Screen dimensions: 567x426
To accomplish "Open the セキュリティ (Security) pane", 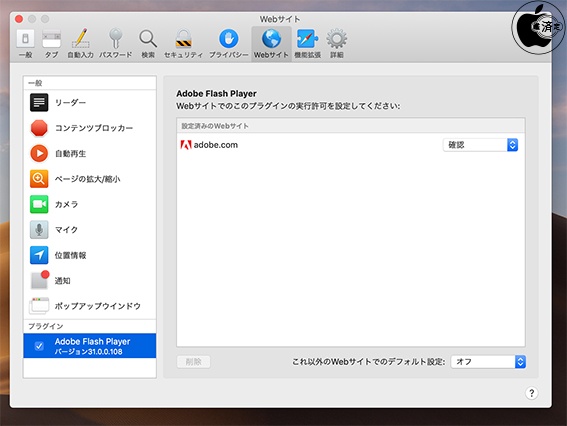I will click(x=183, y=43).
